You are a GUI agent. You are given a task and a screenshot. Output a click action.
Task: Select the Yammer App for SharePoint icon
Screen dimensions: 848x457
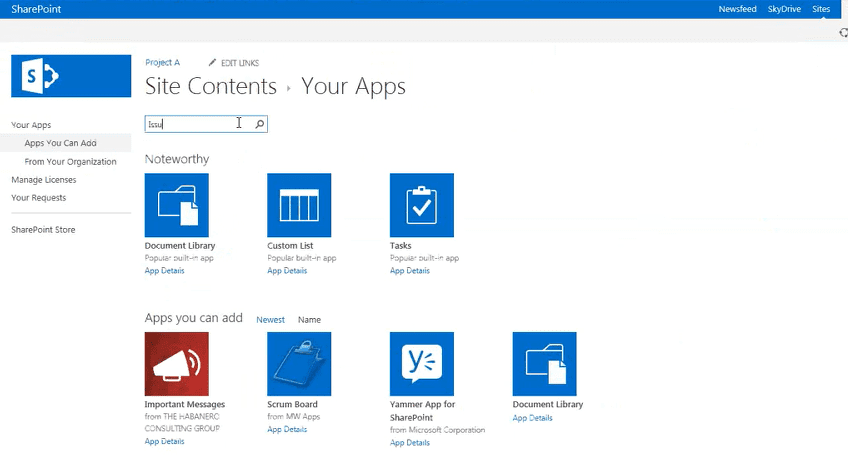(x=422, y=364)
